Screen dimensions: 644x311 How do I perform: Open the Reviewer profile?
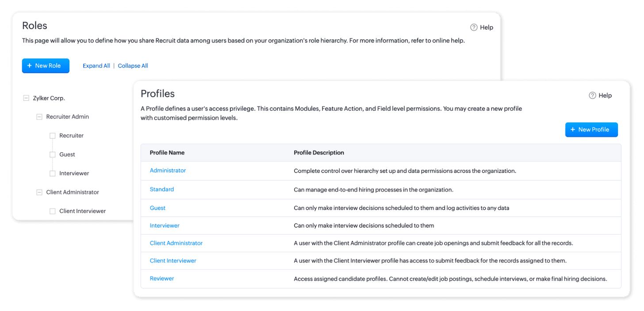pos(162,279)
